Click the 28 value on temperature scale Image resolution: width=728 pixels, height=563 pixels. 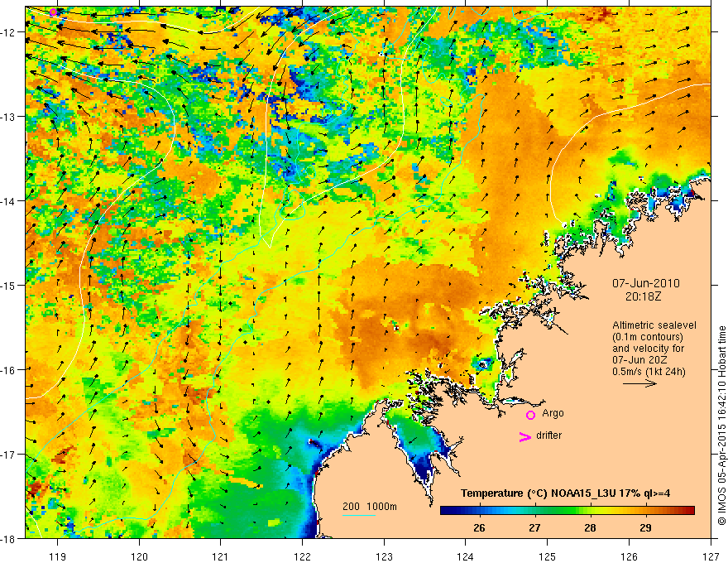click(590, 527)
